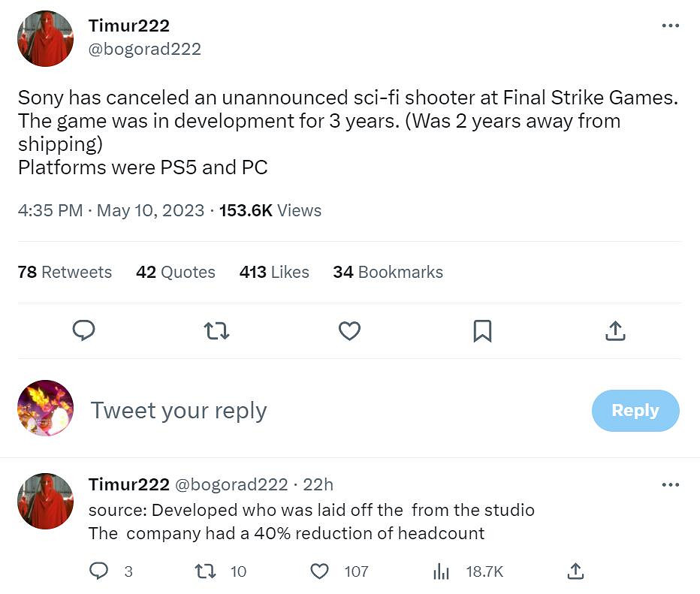Retweet the main tweet about Sony

(x=217, y=330)
